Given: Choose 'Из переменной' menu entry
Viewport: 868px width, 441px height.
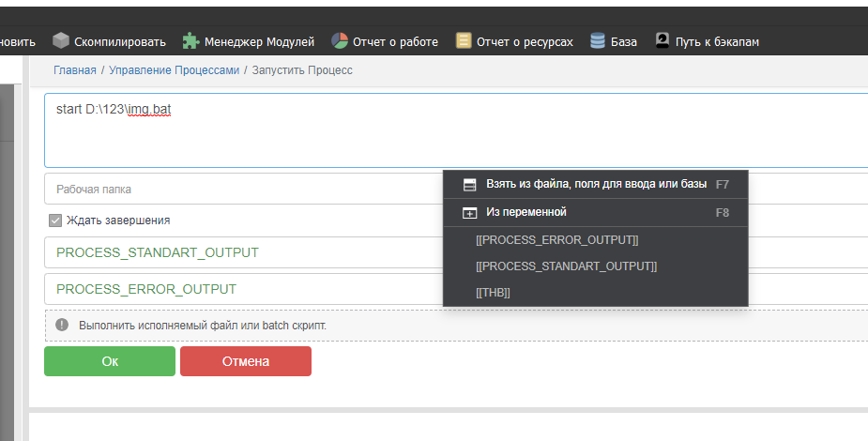Looking at the screenshot, I should coord(596,212).
